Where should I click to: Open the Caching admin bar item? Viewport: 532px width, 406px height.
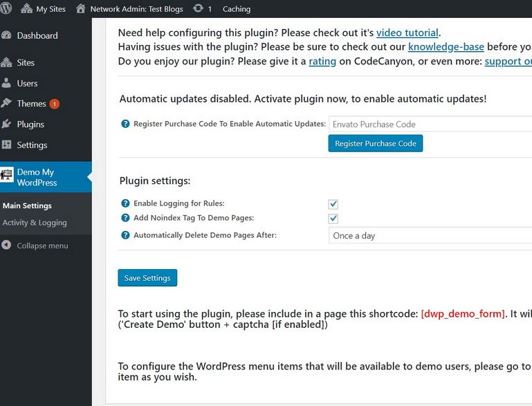[237, 9]
